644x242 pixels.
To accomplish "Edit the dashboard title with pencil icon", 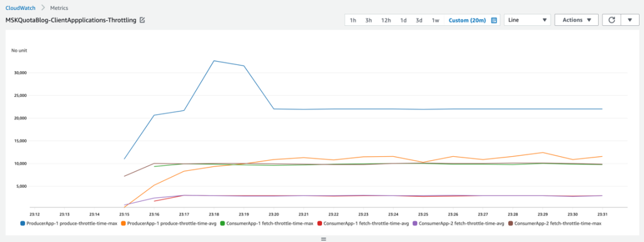I will point(143,20).
